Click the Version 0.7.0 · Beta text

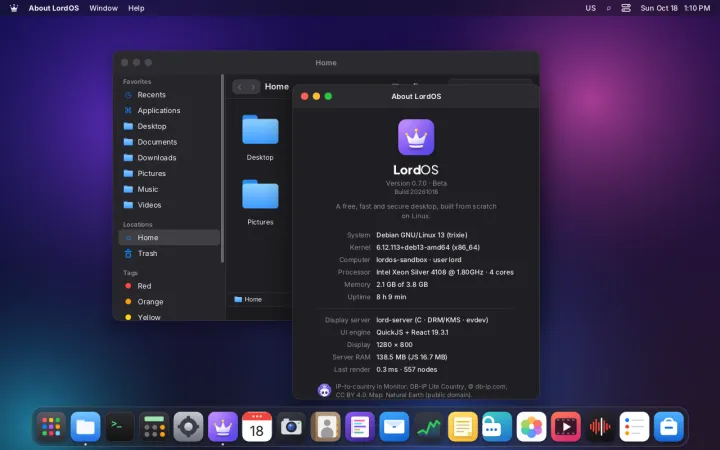[416, 183]
